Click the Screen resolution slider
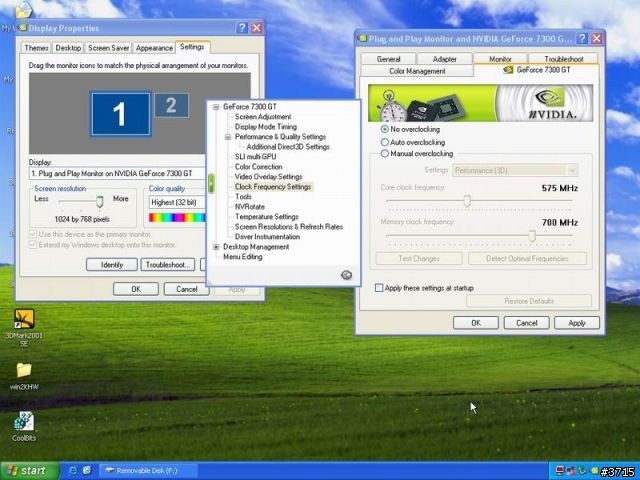 coord(99,201)
